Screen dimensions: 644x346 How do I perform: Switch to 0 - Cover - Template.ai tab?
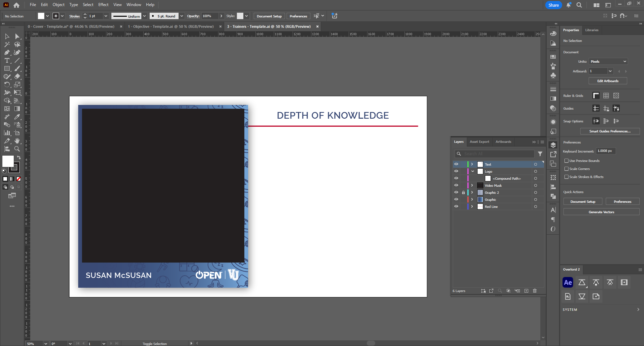pyautogui.click(x=71, y=26)
